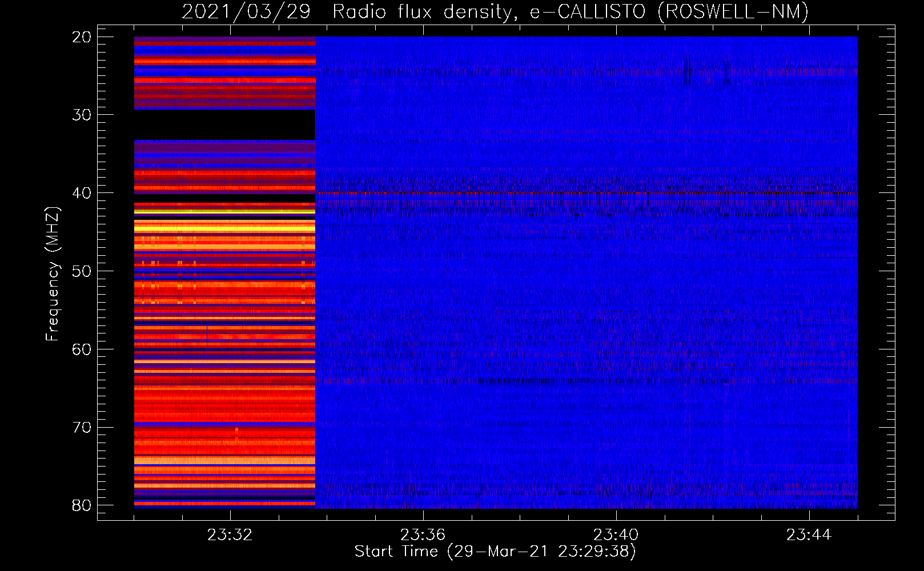
Task: Click the 23:32 time tick label
Action: (230, 535)
